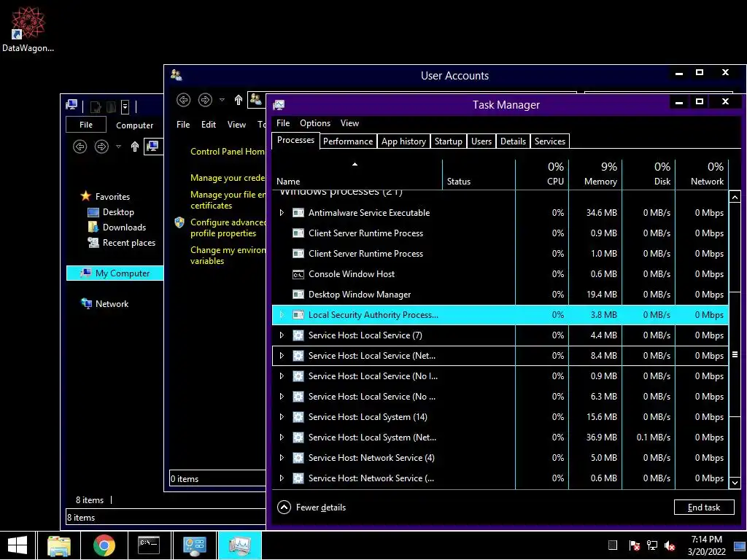This screenshot has height=560, width=747.
Task: Open Configure advanced user profile properties
Action: [228, 227]
